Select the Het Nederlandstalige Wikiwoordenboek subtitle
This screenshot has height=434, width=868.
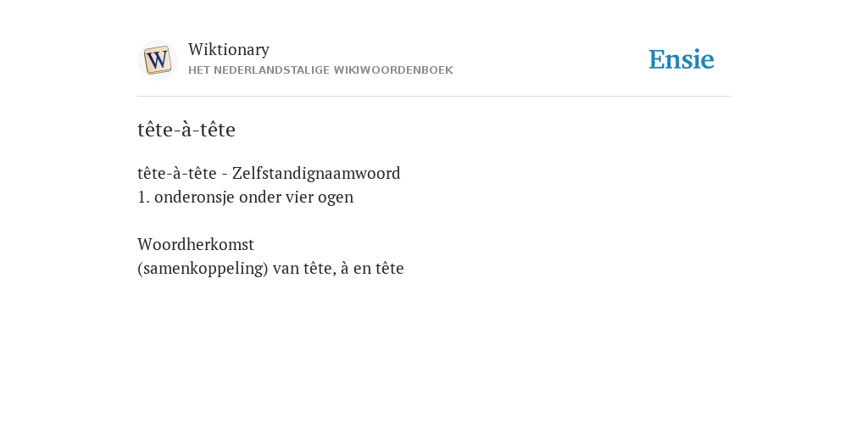tap(320, 70)
